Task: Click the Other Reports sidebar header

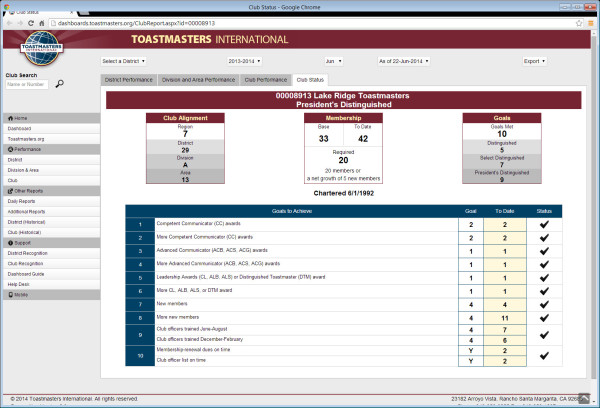Action: (52, 191)
